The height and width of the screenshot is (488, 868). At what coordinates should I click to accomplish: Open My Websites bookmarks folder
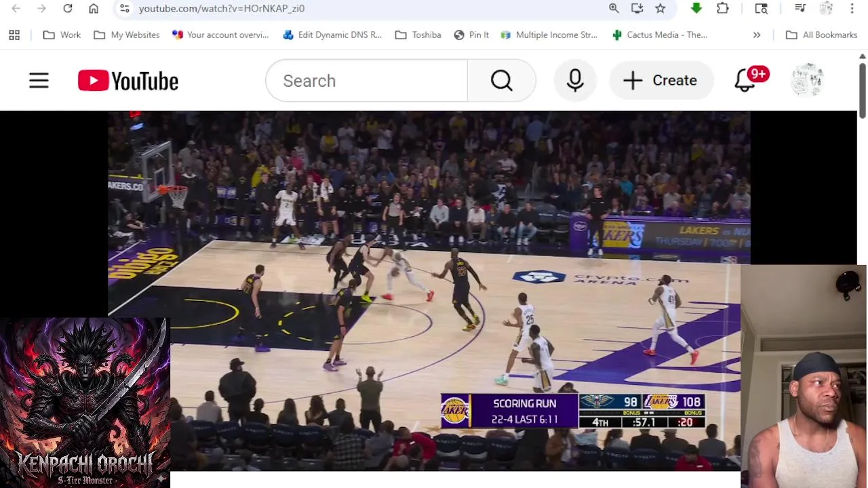127,35
